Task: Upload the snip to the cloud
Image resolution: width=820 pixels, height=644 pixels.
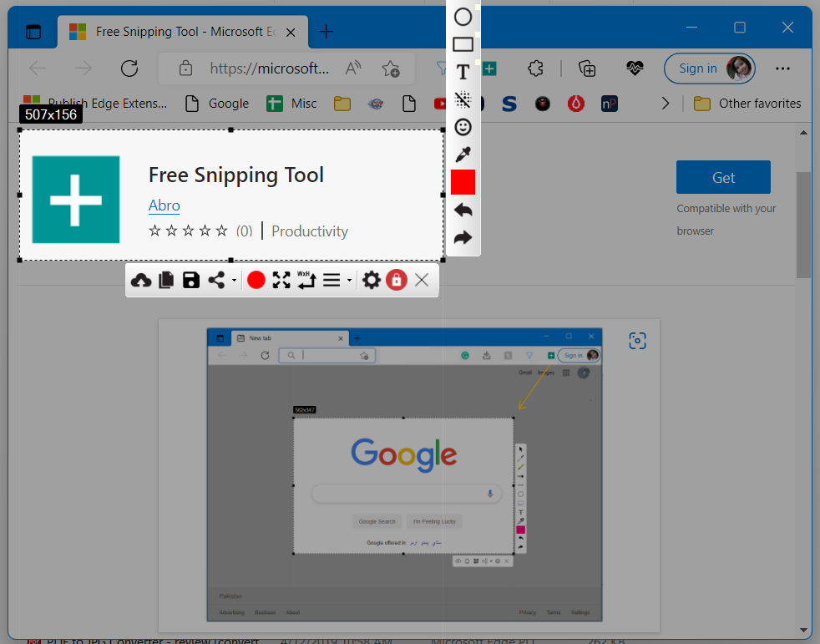Action: (140, 280)
